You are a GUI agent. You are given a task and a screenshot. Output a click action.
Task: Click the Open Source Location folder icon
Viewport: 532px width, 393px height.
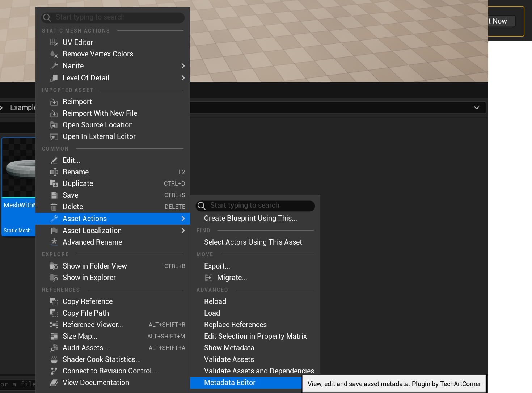[x=54, y=125]
